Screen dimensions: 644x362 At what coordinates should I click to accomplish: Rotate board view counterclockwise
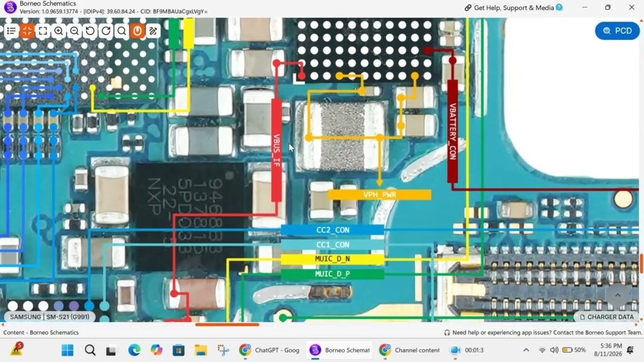point(90,31)
